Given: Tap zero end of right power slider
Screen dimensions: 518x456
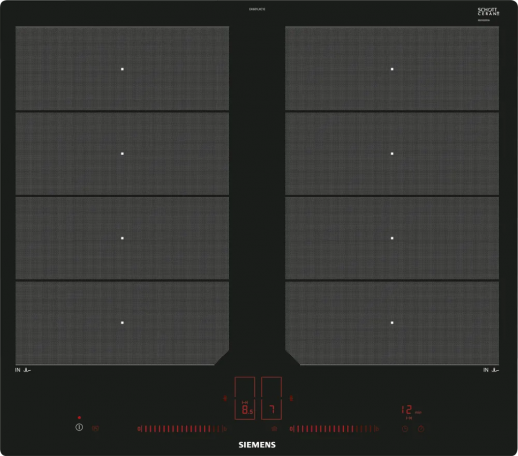Looking at the screenshot, I should click(292, 429).
